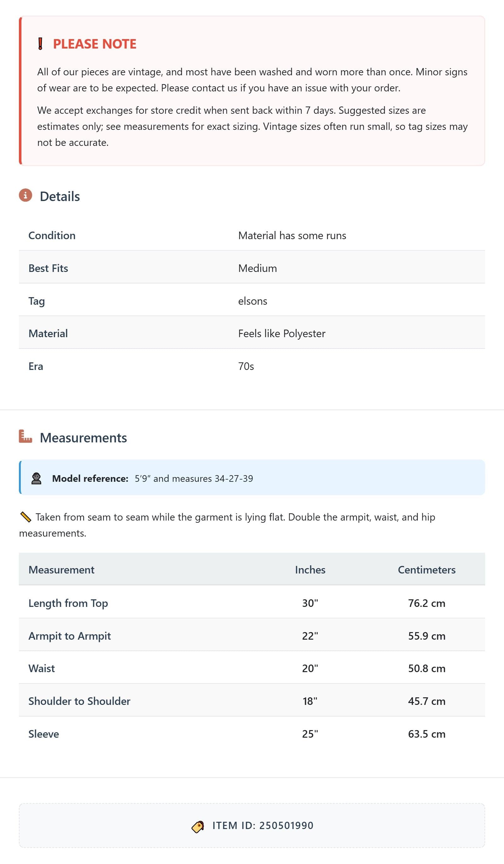This screenshot has height=864, width=504.
Task: Click the Centimeters column header
Action: [427, 569]
